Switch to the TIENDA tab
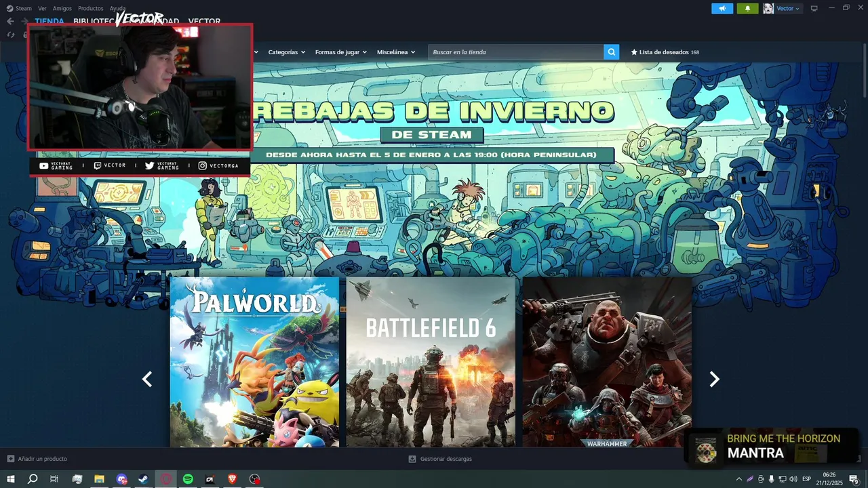The width and height of the screenshot is (868, 488). pos(50,21)
